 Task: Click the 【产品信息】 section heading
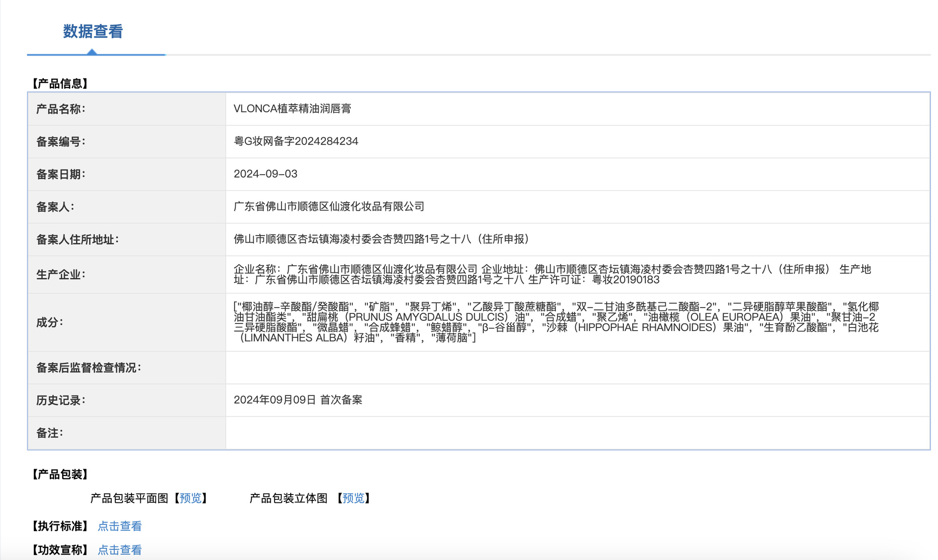coord(60,83)
